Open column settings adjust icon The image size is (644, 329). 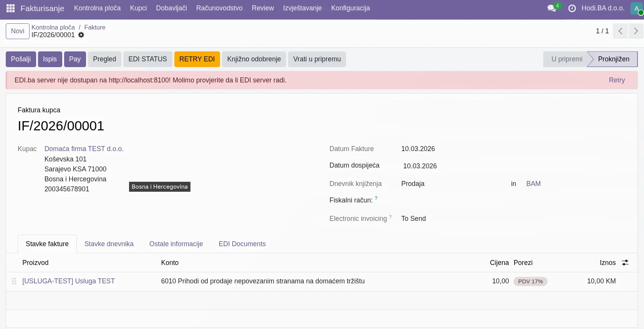pos(625,263)
